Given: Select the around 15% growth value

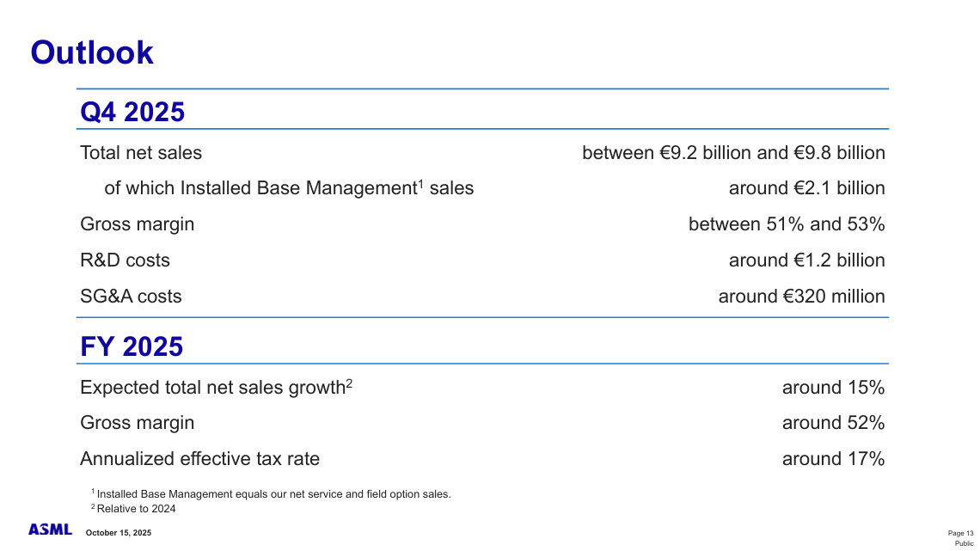Looking at the screenshot, I should pos(833,387).
